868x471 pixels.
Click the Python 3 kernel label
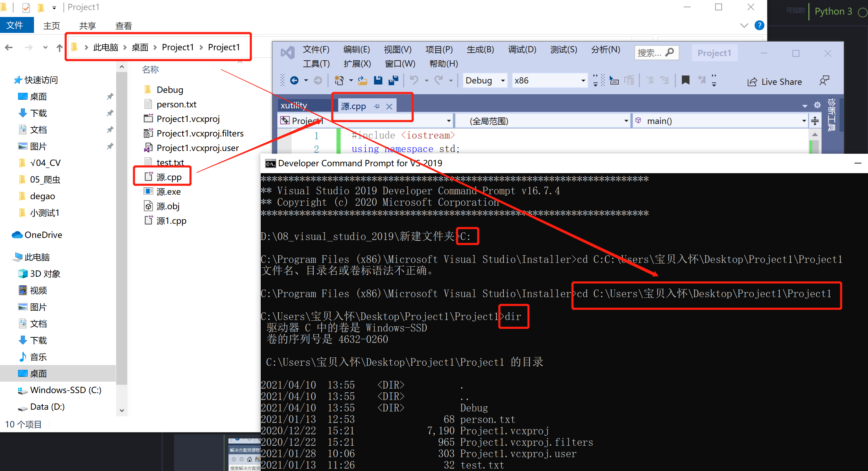(x=833, y=11)
